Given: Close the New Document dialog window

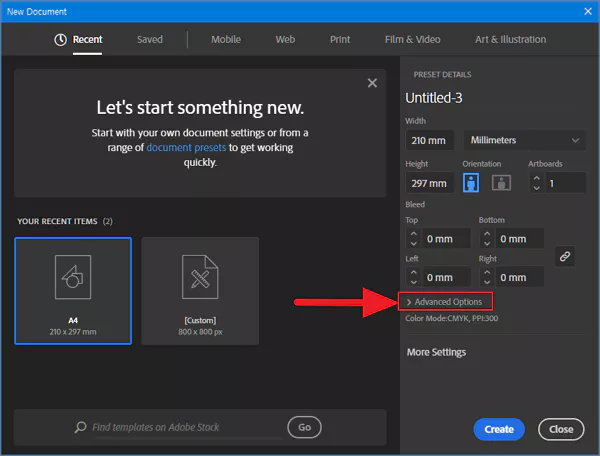Looking at the screenshot, I should point(588,11).
